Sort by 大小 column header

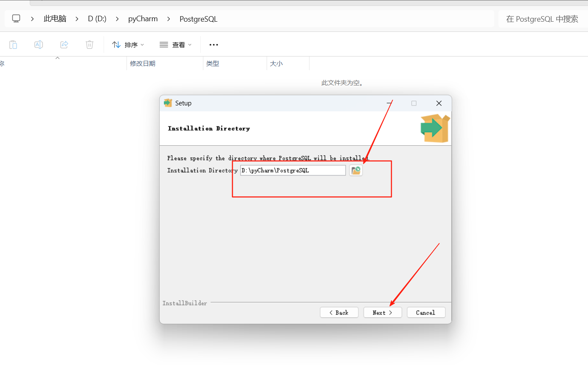coord(288,63)
